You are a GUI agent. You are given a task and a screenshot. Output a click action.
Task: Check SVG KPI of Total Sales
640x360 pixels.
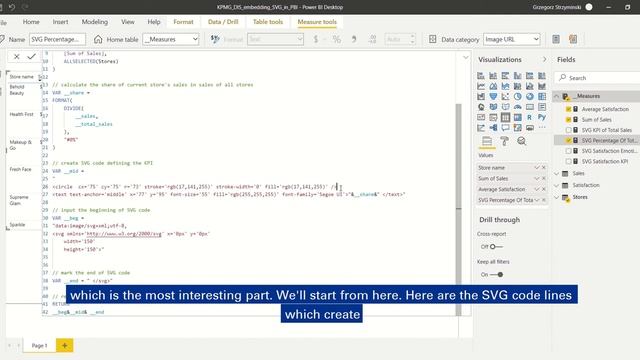click(568, 130)
